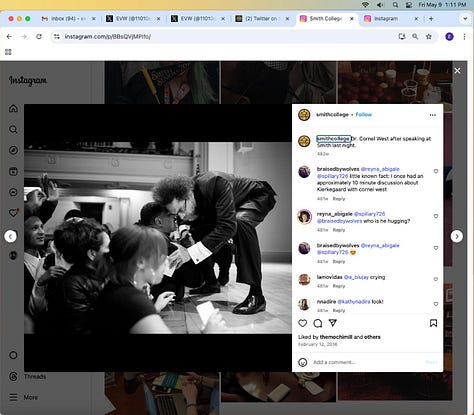Reply to nnadire's comment
Viewport: 474px width, 415px height.
click(339, 310)
